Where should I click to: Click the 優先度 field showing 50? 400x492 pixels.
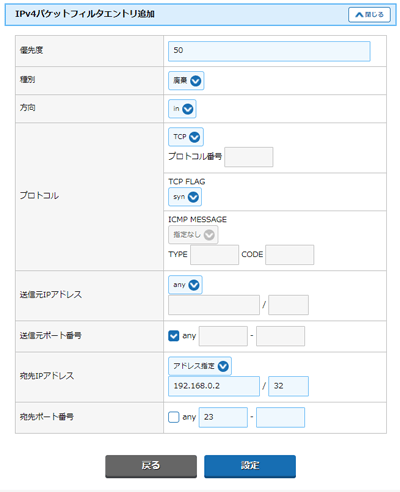[269, 51]
